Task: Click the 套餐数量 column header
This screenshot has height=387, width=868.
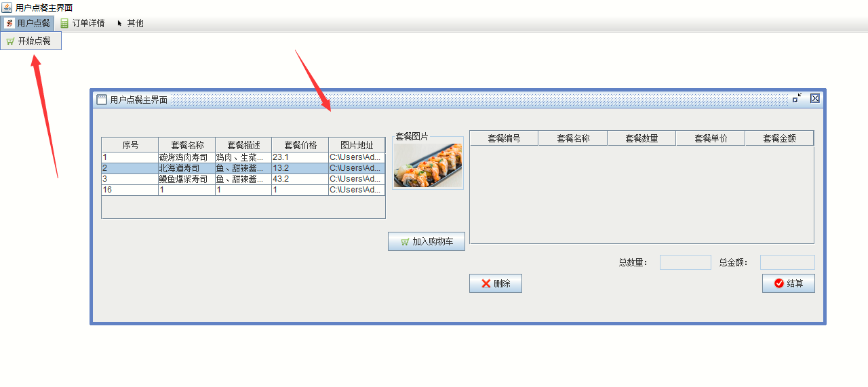Action: [642, 138]
